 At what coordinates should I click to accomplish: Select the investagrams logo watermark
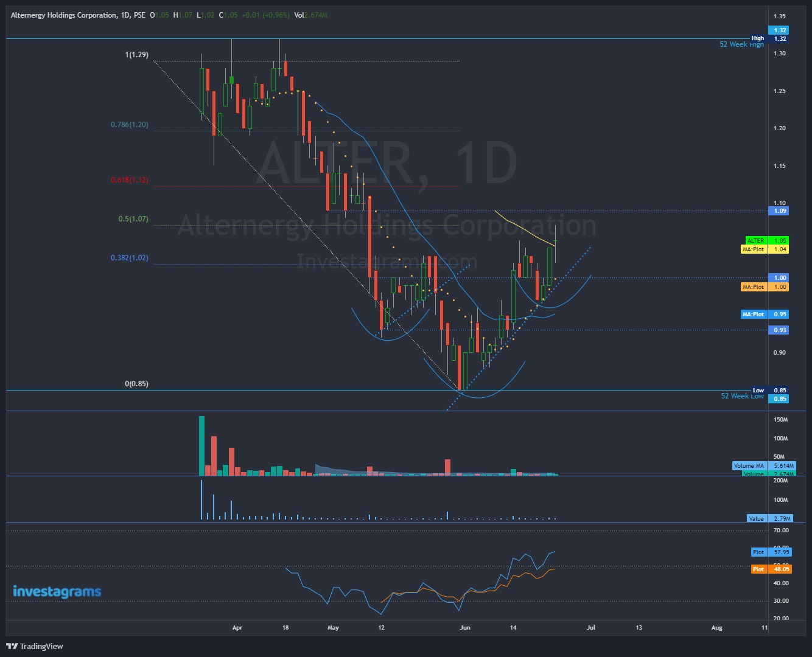pyautogui.click(x=55, y=591)
